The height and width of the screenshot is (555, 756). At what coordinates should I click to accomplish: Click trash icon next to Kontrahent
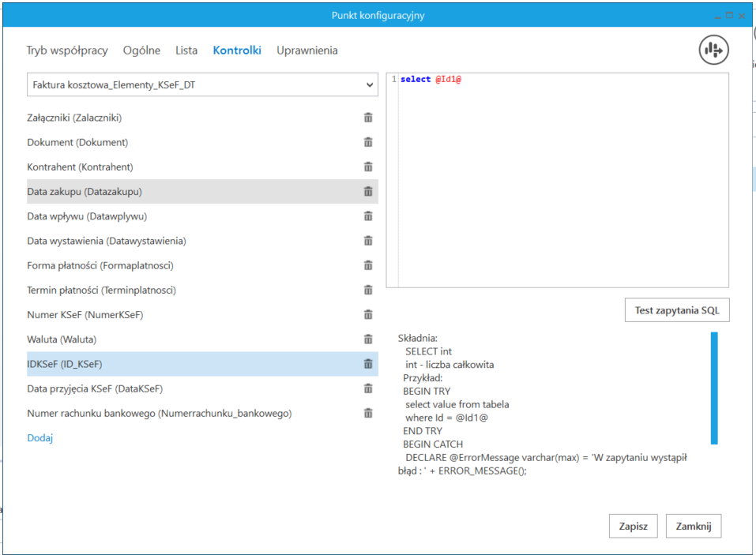tap(367, 167)
